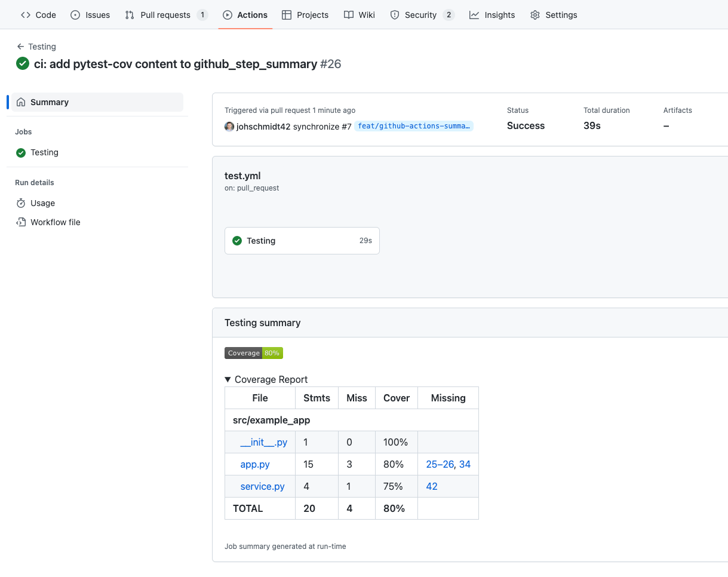Select Summary in the left sidebar

(50, 102)
